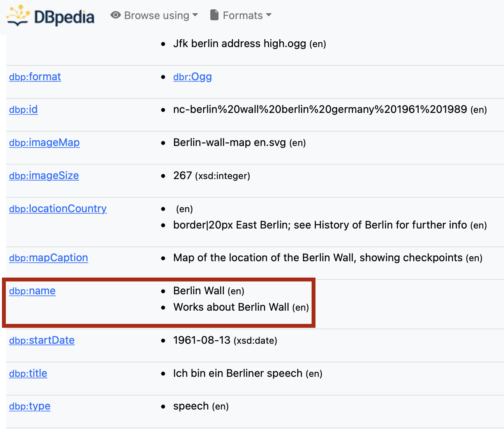
Task: Click the value Works about Berlin Wall
Action: (x=231, y=307)
